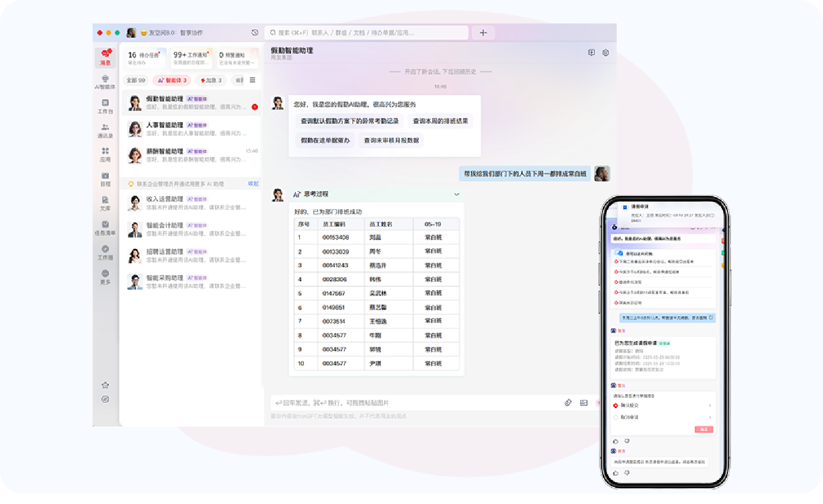823x504 pixels.
Task: Click thumbs-up under the 确认提交 card
Action: coord(616,441)
